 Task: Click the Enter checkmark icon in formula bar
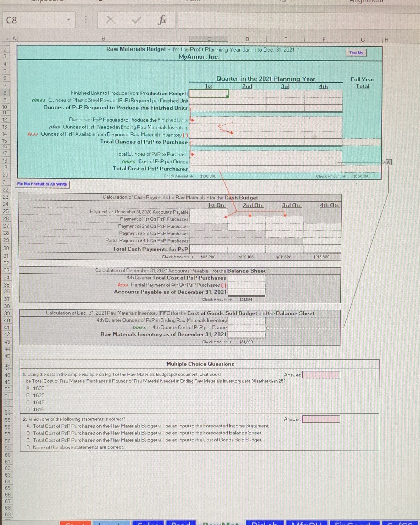click(x=136, y=20)
